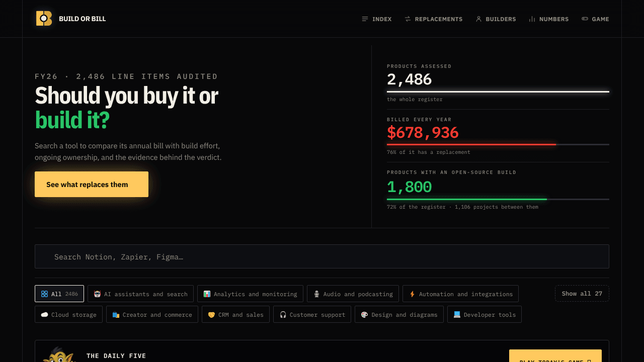Viewport: 644px width, 362px height.
Task: Click the shopping bags icon for Creator
Action: tap(116, 314)
